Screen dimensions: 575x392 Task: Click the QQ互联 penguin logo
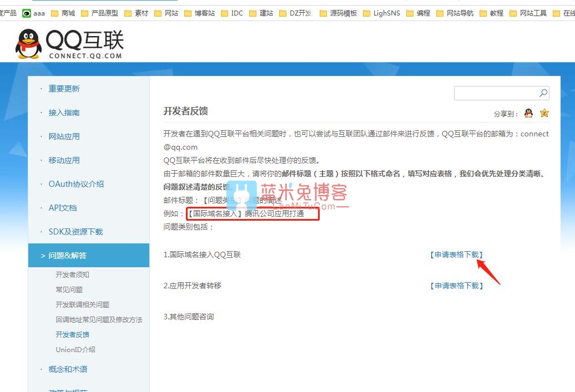point(69,44)
